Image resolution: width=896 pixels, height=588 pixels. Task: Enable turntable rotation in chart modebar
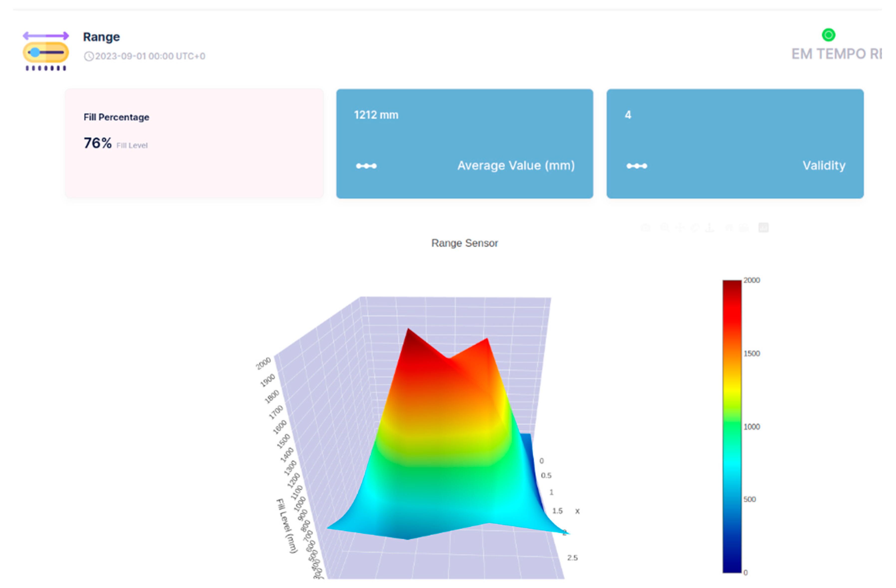[710, 228]
